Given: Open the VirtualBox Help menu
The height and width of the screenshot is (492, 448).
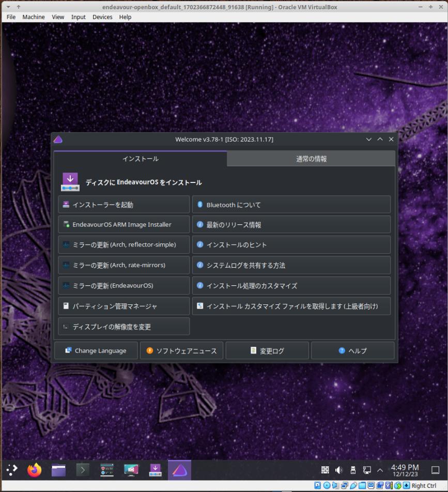Looking at the screenshot, I should point(125,17).
